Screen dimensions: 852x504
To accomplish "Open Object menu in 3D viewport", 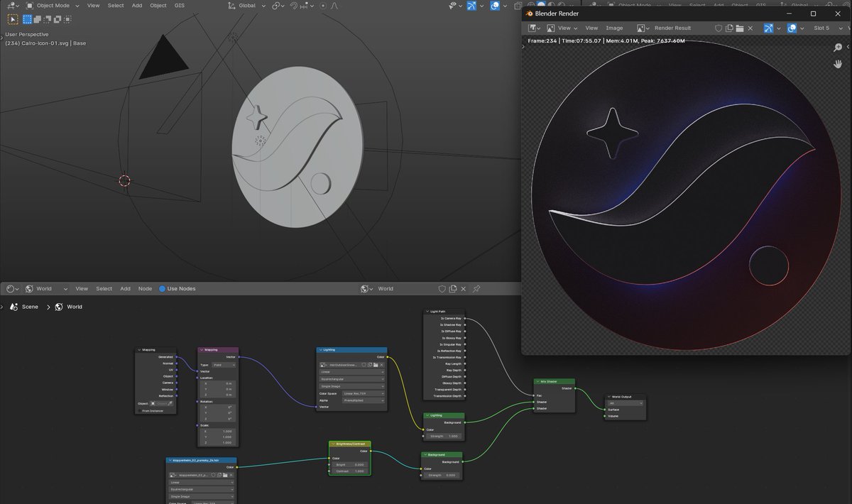I will (158, 6).
